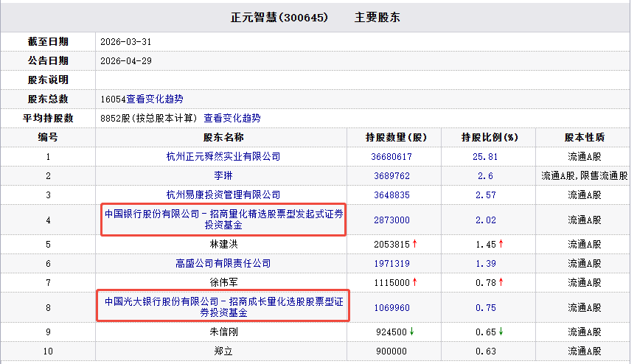Image resolution: width=637 pixels, height=364 pixels.
Task: Click the red up arrow beside 1115000
Action: tap(415, 281)
